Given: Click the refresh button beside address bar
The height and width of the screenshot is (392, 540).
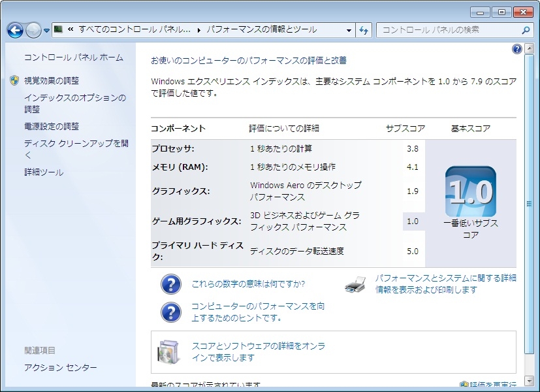Looking at the screenshot, I should pyautogui.click(x=364, y=30).
